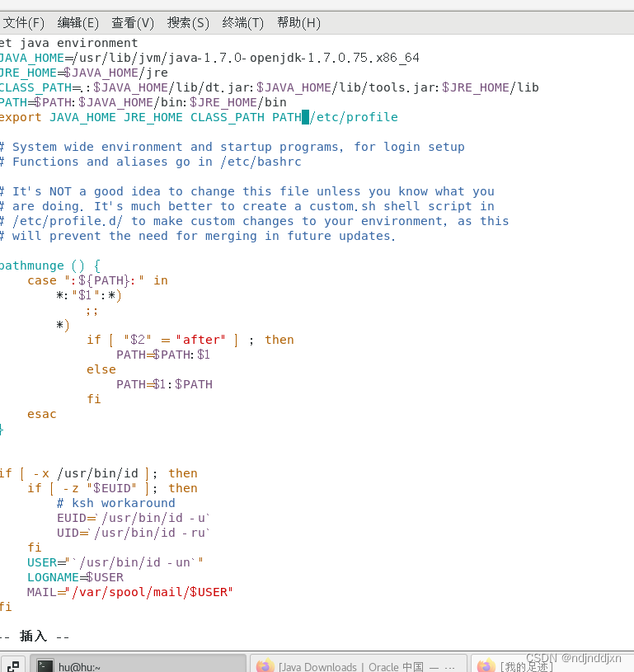The image size is (634, 672).
Task: Click the case ":${PATH}:" in line
Action: (x=98, y=280)
